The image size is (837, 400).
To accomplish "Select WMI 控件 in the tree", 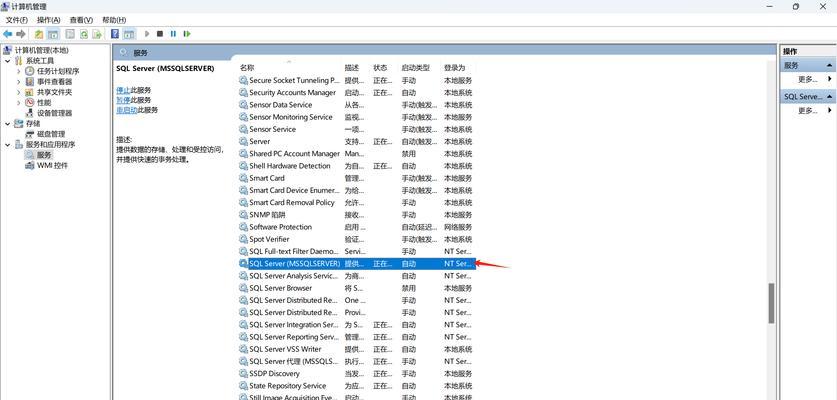I will point(52,166).
